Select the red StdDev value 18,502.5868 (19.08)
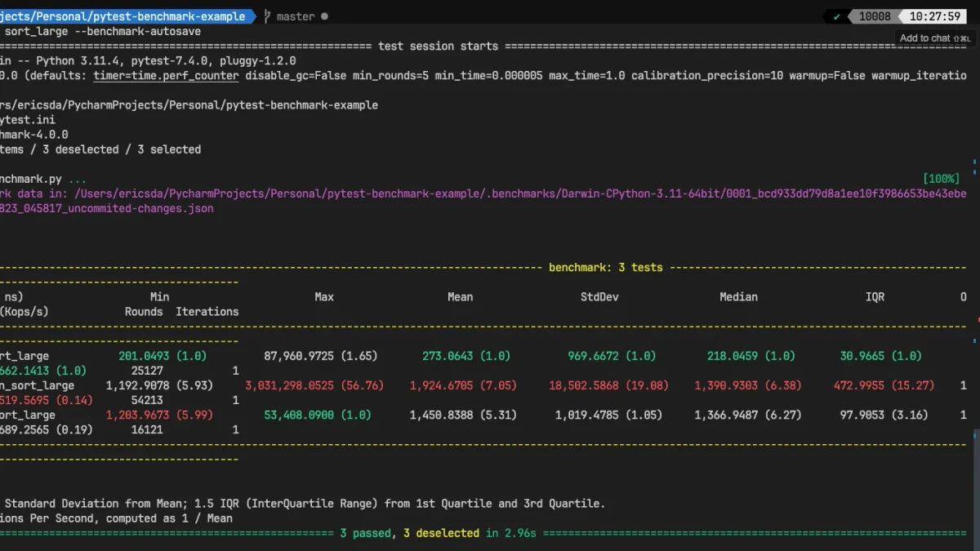 pyautogui.click(x=608, y=384)
